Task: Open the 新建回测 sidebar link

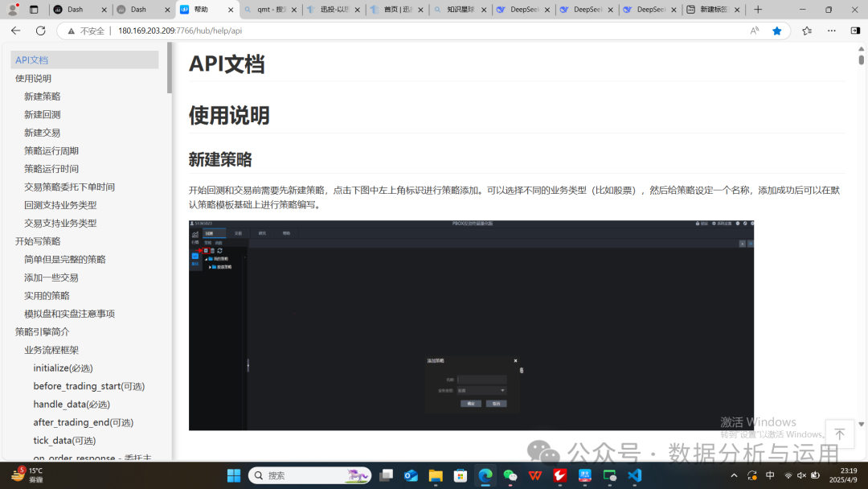Action: pos(43,113)
